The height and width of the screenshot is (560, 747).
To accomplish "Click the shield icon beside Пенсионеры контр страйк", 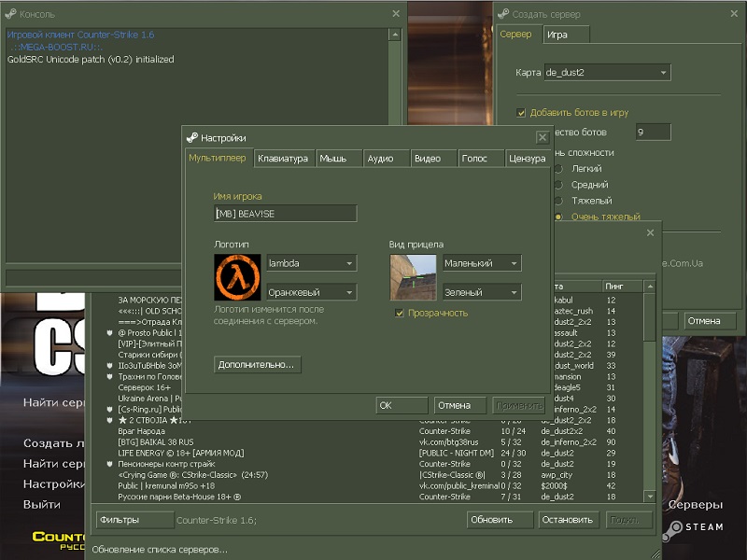I will point(109,464).
